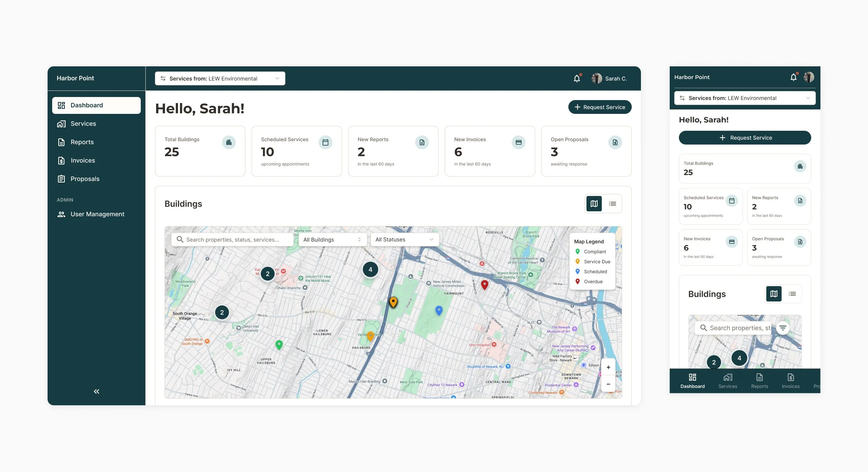Switch desktop Buildings to list view
Screen dimensions: 868x472
(613, 204)
